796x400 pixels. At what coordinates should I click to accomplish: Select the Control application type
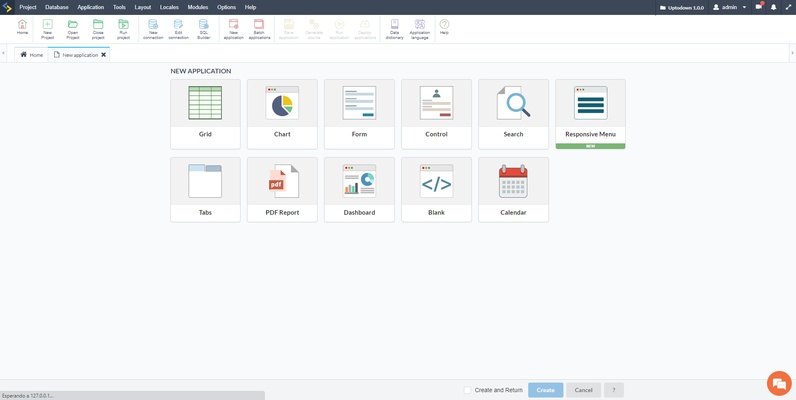pos(437,114)
